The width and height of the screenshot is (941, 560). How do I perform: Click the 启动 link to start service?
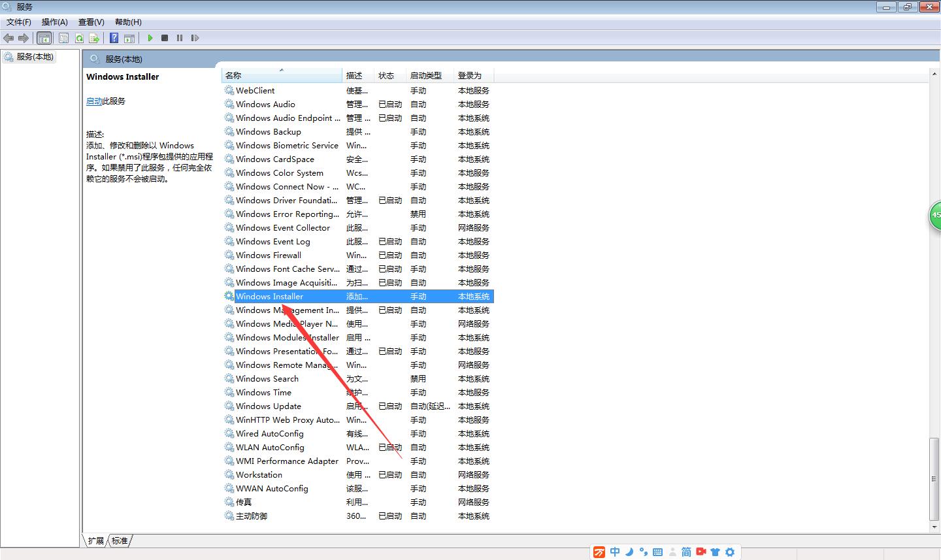(94, 101)
